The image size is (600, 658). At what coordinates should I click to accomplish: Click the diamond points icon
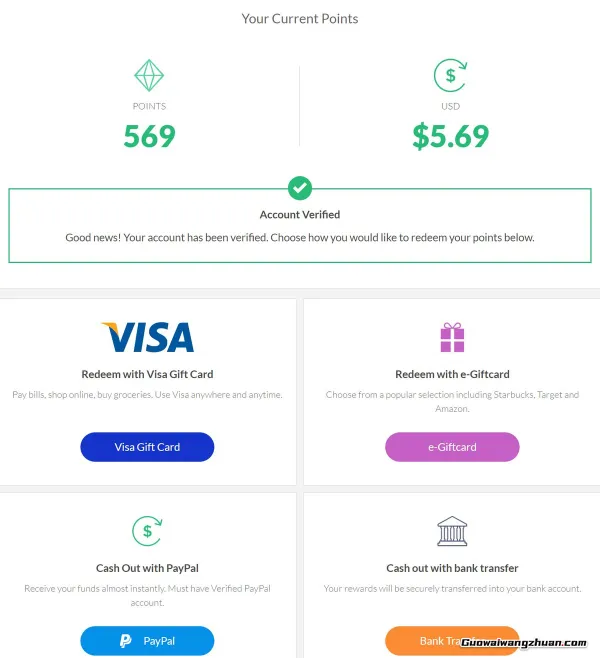149,76
